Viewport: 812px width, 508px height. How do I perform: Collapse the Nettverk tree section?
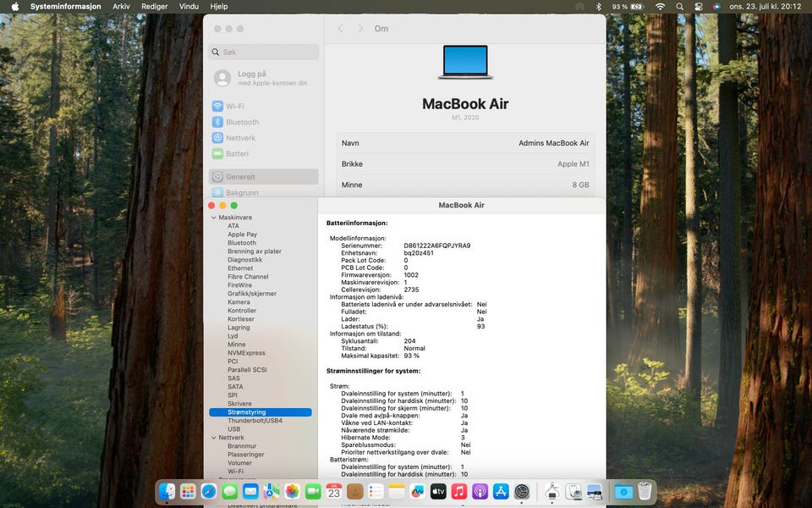[213, 438]
